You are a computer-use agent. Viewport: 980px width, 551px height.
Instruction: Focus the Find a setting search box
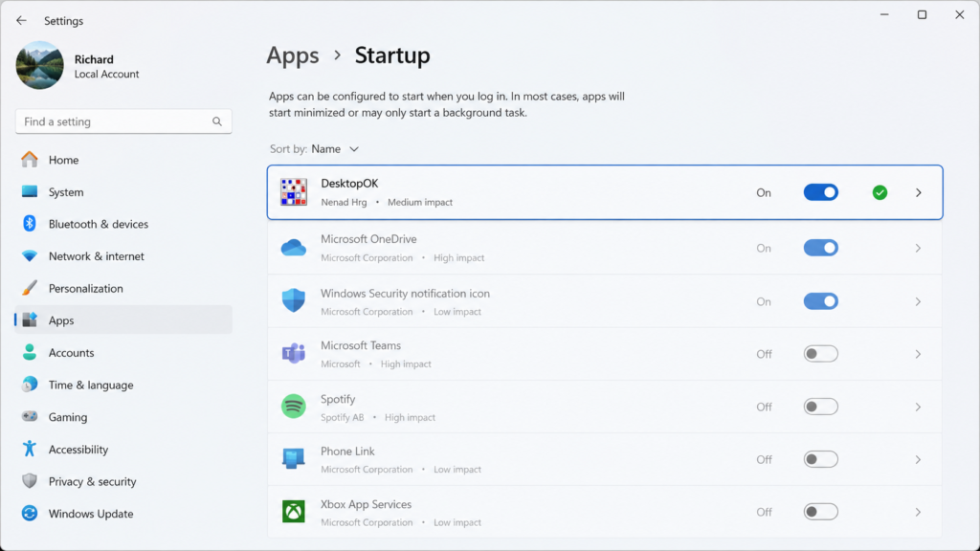click(123, 121)
